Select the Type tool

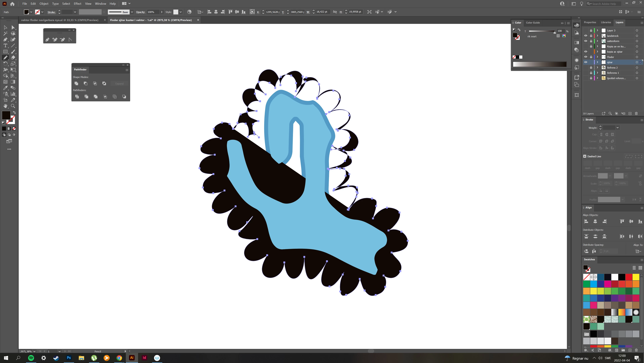coord(5,46)
